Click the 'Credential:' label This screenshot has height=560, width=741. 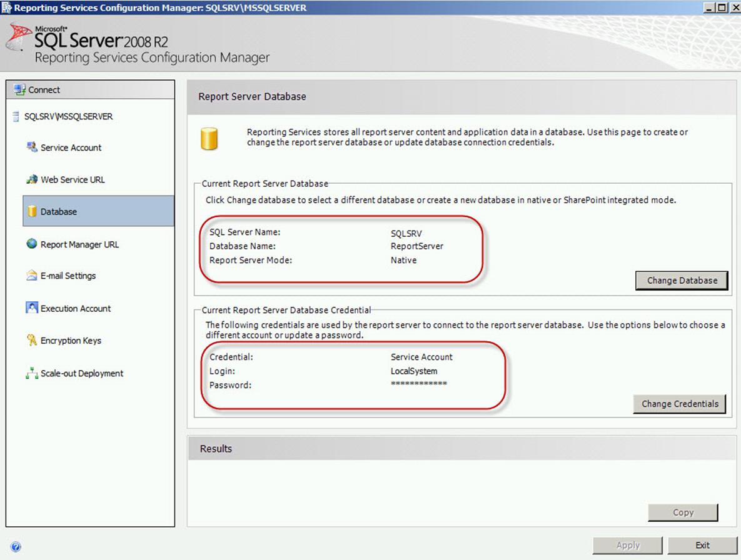point(231,357)
